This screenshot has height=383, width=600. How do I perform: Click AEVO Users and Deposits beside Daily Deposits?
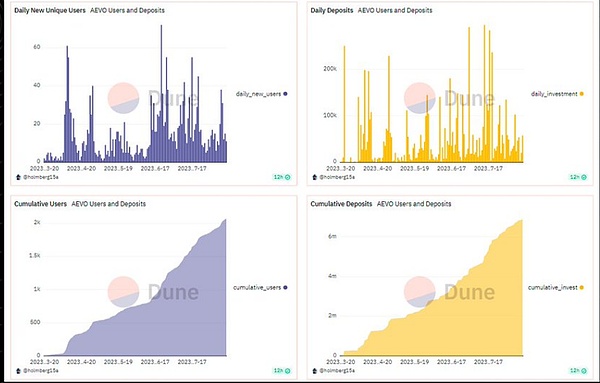click(395, 10)
